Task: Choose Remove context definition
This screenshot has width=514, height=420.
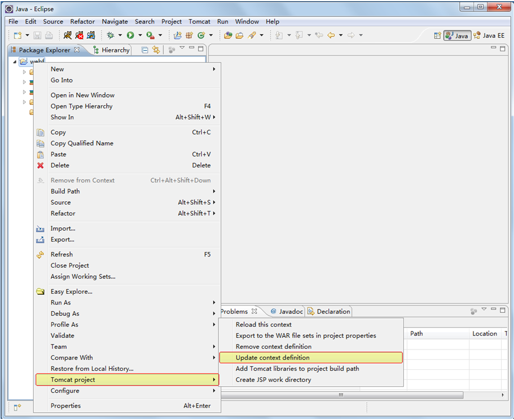Action: tap(311, 346)
